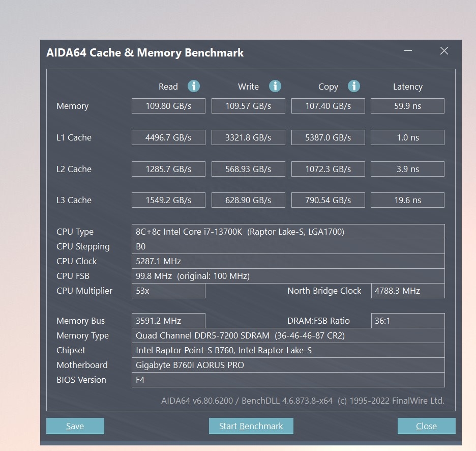Click L2 Cache Copy value 1072.3 GB/s

click(x=328, y=169)
